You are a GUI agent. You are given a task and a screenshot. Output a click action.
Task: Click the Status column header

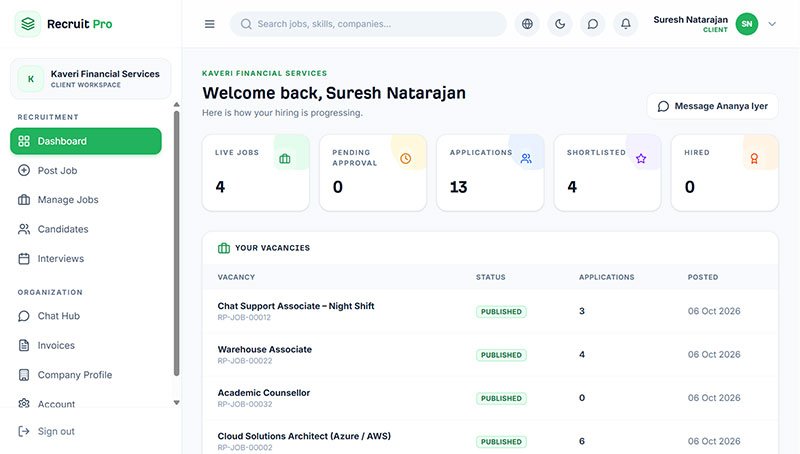click(491, 277)
